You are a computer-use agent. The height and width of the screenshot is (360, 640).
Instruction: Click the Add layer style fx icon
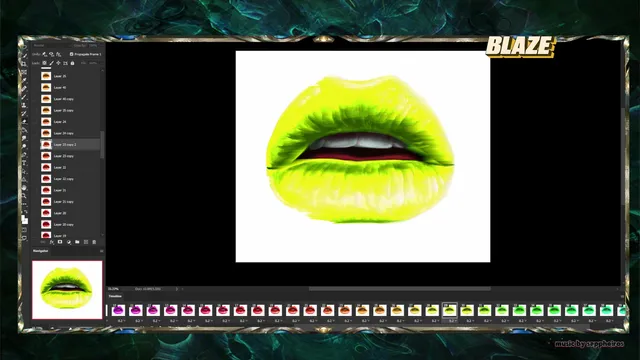pos(52,242)
